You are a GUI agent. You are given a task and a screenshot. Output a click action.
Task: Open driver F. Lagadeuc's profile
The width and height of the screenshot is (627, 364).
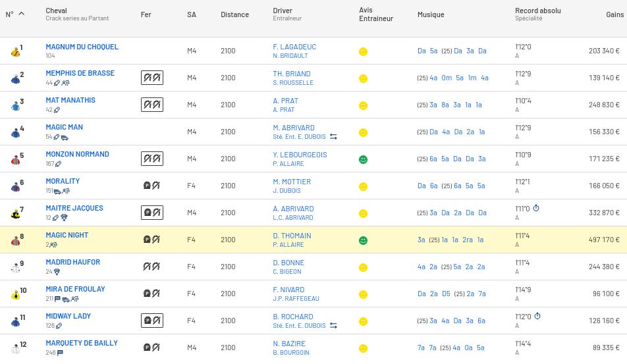click(x=294, y=47)
